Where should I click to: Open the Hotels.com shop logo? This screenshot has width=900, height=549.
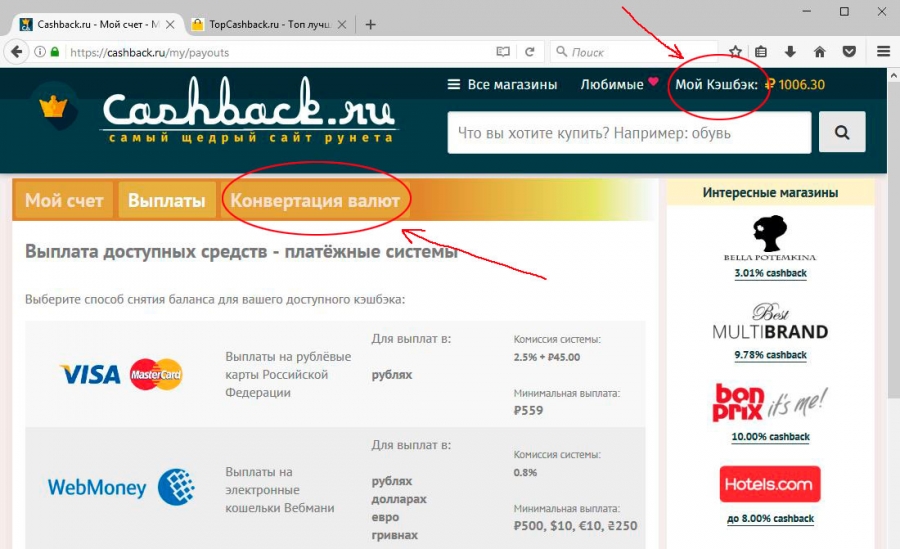pyautogui.click(x=770, y=484)
